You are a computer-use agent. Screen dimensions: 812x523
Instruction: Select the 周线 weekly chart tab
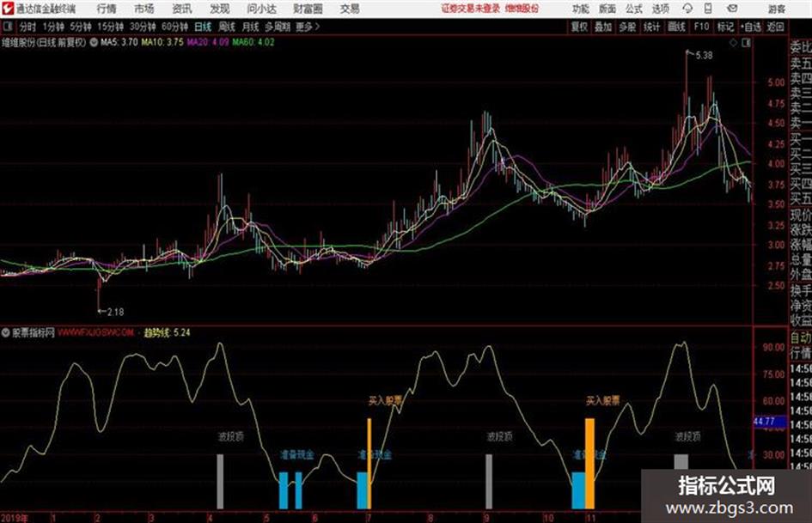227,27
